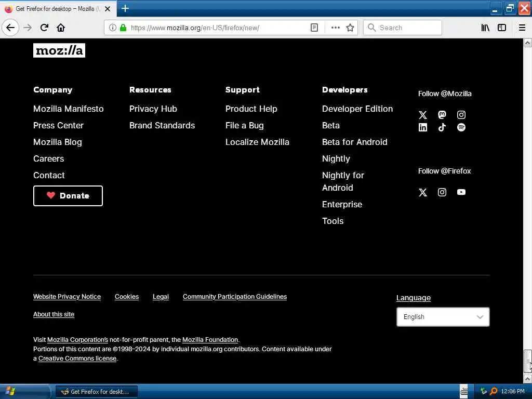Click the Mozilla Corporation's link
This screenshot has width=532, height=399.
[x=77, y=340]
